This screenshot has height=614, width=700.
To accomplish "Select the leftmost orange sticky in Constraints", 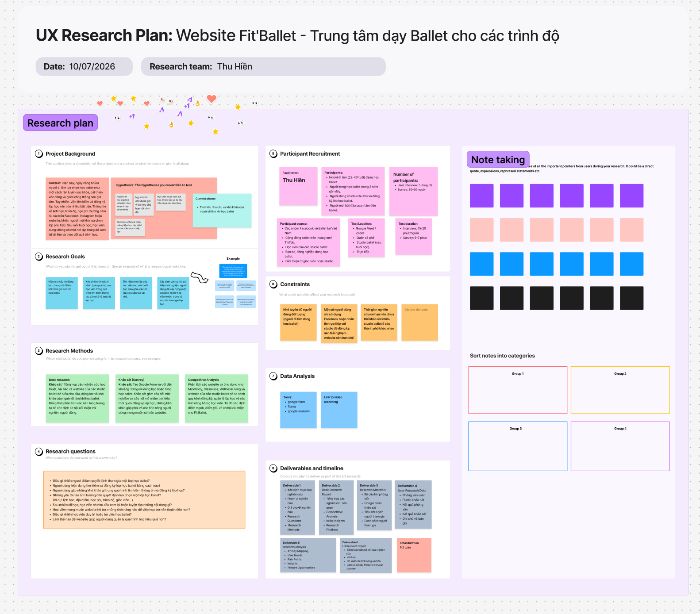I will (298, 322).
